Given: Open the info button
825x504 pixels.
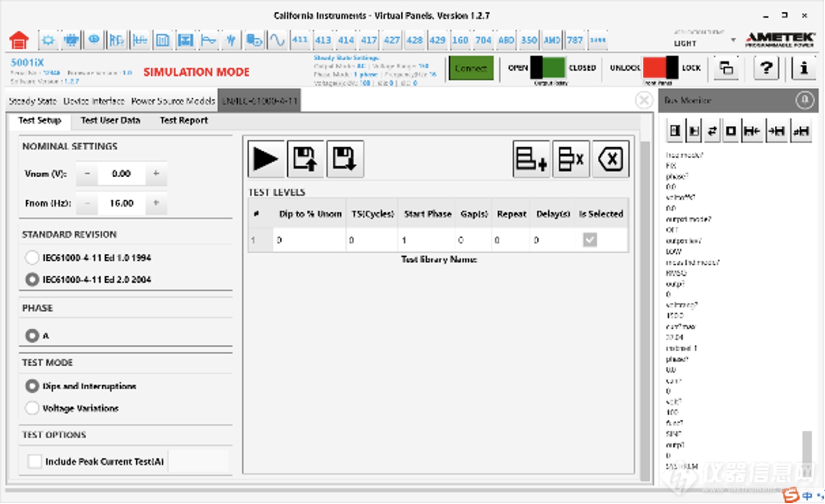Looking at the screenshot, I should [804, 68].
